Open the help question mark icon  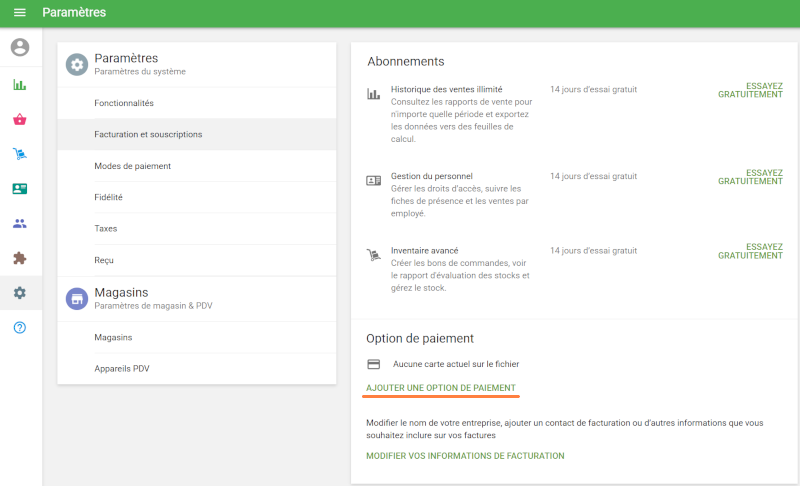click(x=20, y=328)
